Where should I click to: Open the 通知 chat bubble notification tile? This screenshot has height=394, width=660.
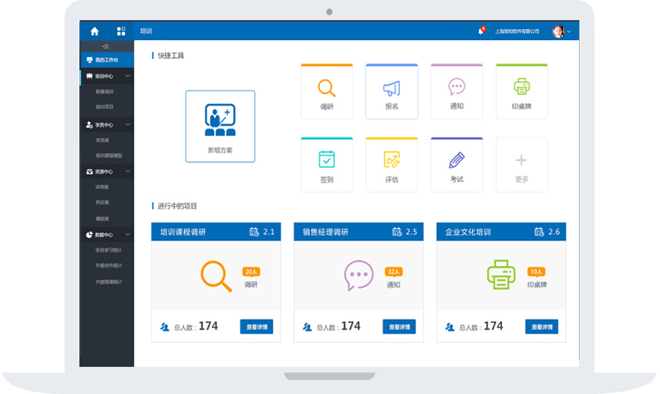pyautogui.click(x=457, y=91)
